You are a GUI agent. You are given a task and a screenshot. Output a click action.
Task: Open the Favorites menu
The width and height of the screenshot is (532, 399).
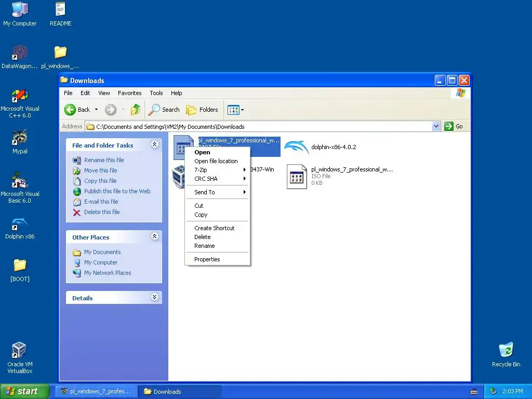129,93
